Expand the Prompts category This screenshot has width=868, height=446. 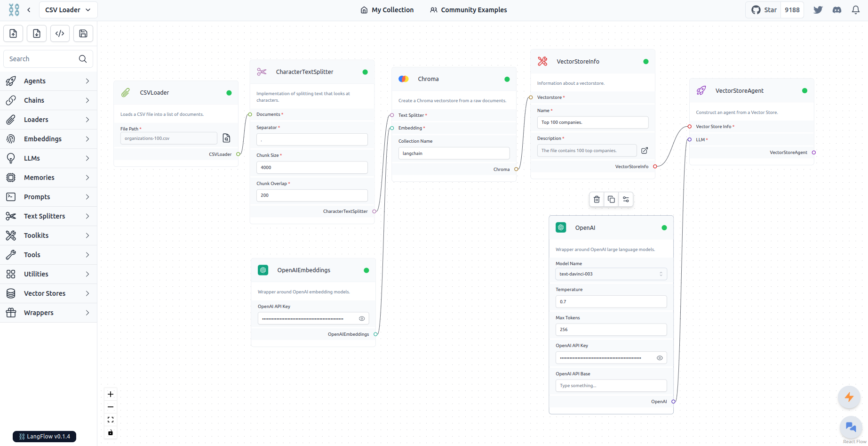[x=48, y=197]
